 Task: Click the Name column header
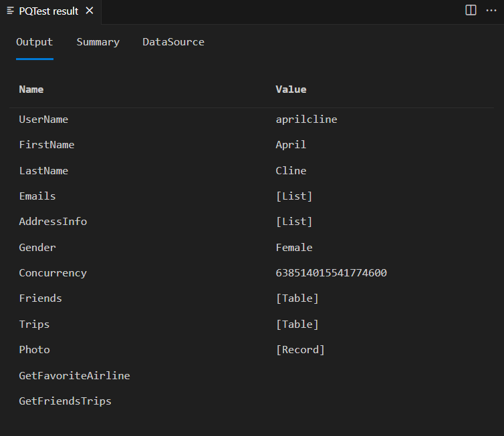(31, 89)
